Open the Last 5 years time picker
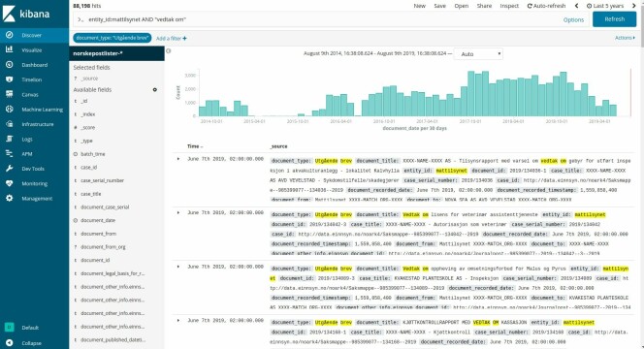Viewport: 644px width, 349px height. [x=605, y=6]
